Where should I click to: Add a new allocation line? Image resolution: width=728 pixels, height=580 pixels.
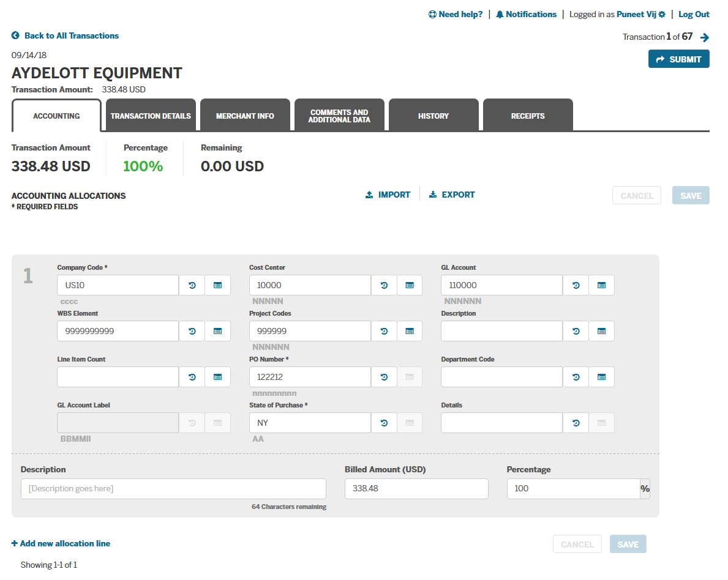[61, 543]
